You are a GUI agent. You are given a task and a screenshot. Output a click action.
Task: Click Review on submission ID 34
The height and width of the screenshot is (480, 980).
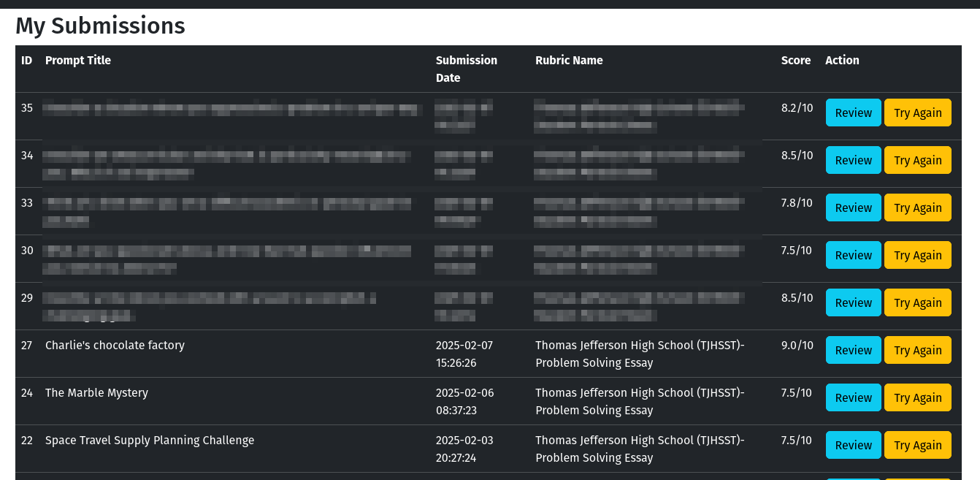tap(853, 160)
